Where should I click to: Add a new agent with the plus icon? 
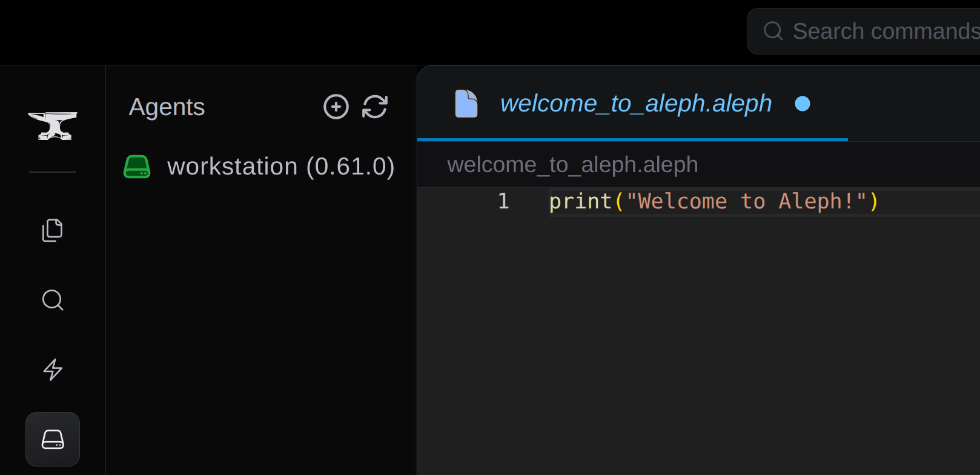coord(336,107)
